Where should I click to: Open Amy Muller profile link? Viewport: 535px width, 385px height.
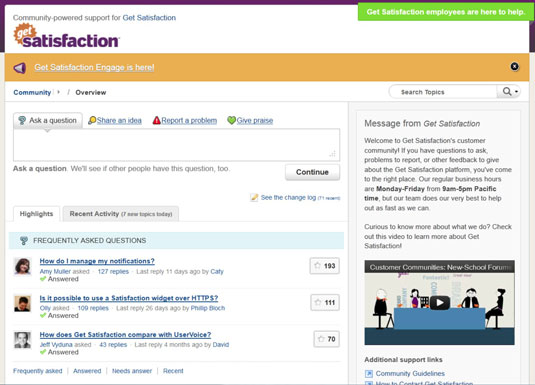[x=55, y=272]
